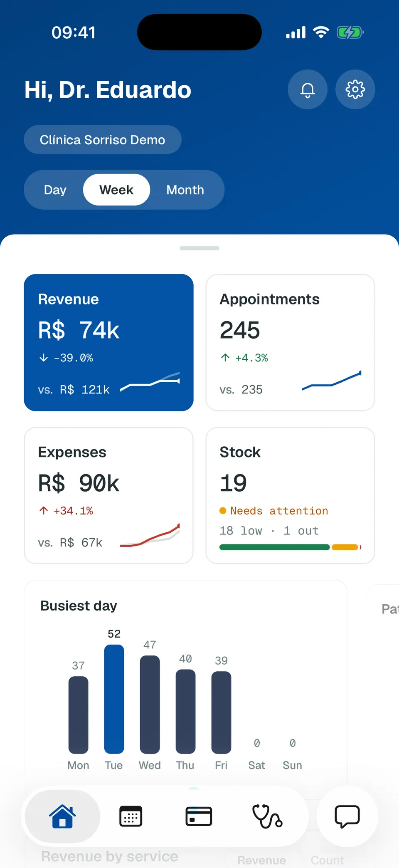Open the Appointments 245 card

(x=291, y=343)
